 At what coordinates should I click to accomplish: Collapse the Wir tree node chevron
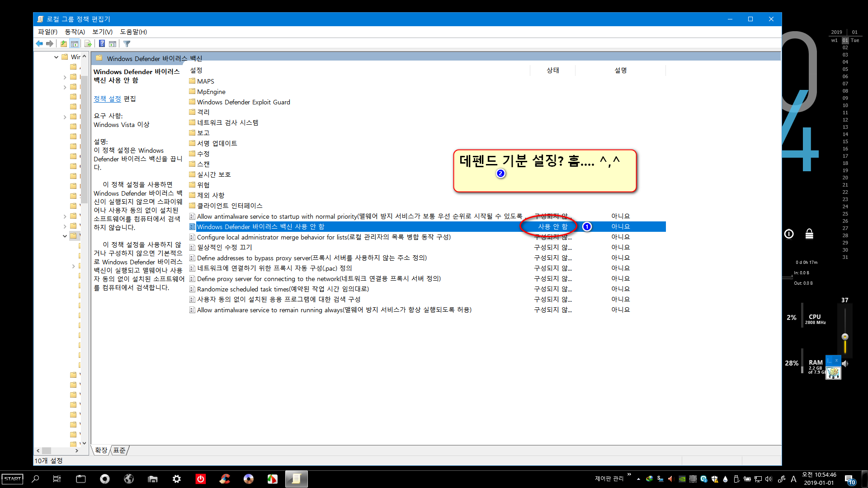[x=56, y=57]
